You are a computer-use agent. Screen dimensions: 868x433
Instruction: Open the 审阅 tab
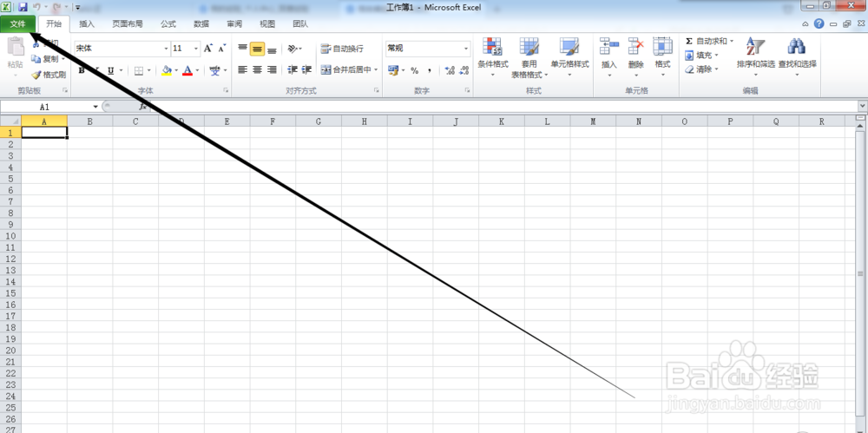pyautogui.click(x=234, y=23)
